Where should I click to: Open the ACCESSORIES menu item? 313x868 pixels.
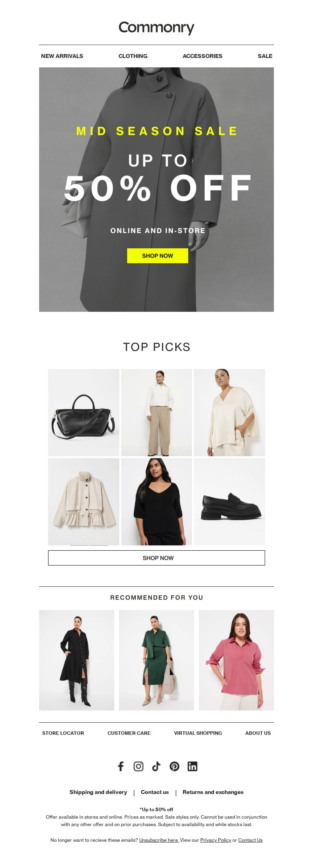tap(202, 56)
